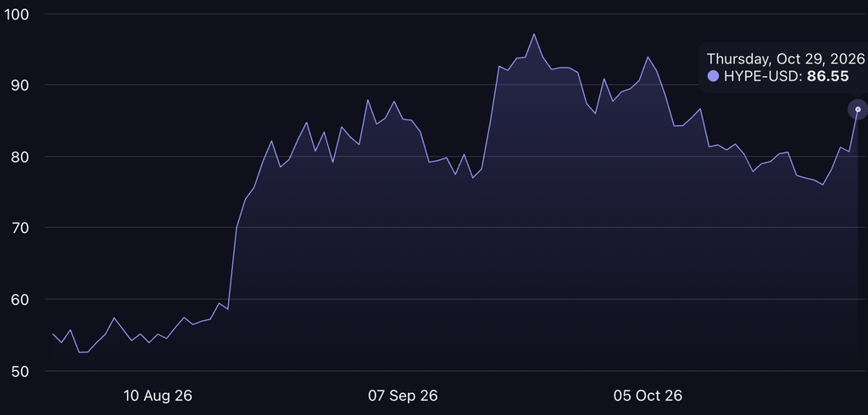Click the '10 Aug 26' x-axis date label
868x415 pixels.
click(158, 396)
